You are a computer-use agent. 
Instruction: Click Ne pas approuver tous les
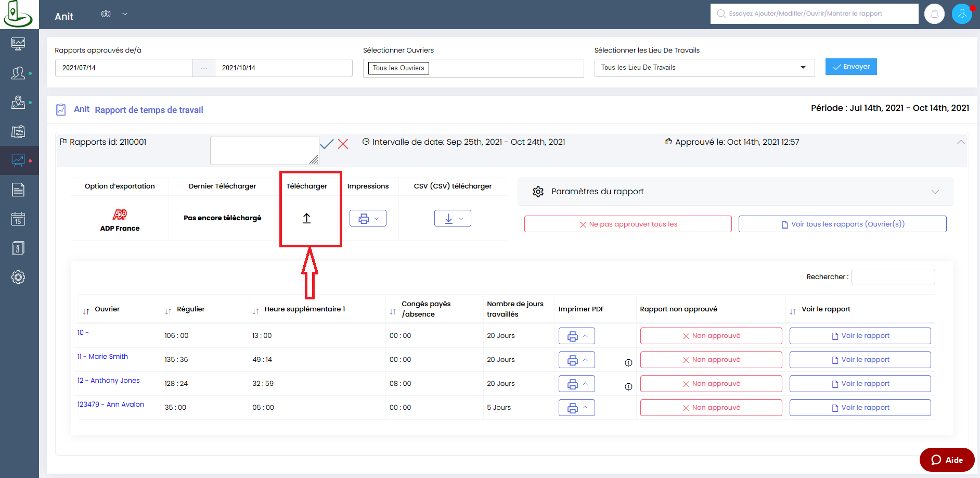point(628,224)
